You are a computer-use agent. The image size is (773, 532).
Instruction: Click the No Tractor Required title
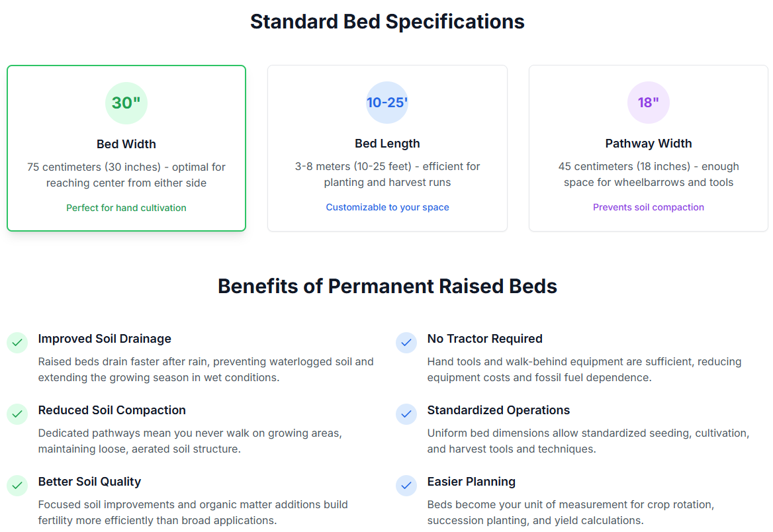coord(484,339)
